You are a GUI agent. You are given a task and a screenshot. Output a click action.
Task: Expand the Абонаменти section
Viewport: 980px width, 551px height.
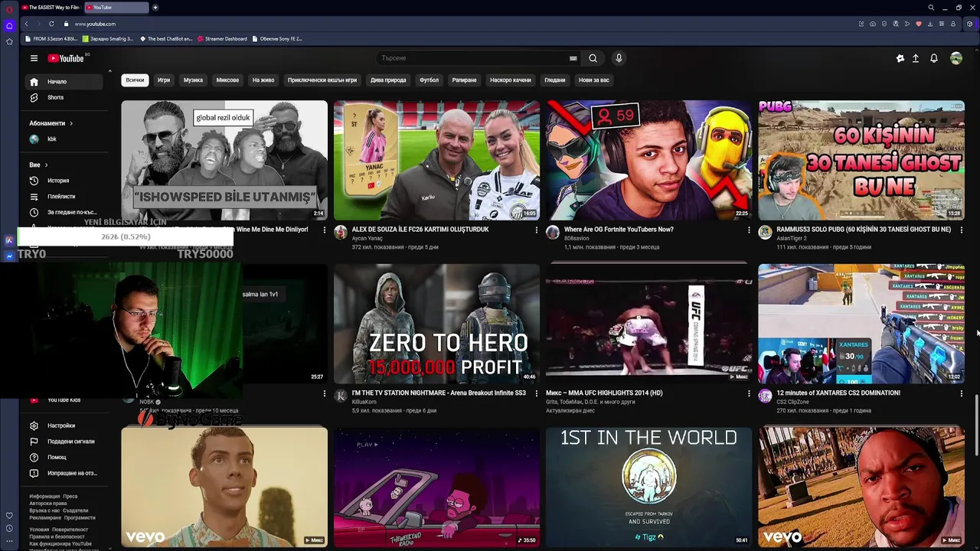tap(51, 123)
